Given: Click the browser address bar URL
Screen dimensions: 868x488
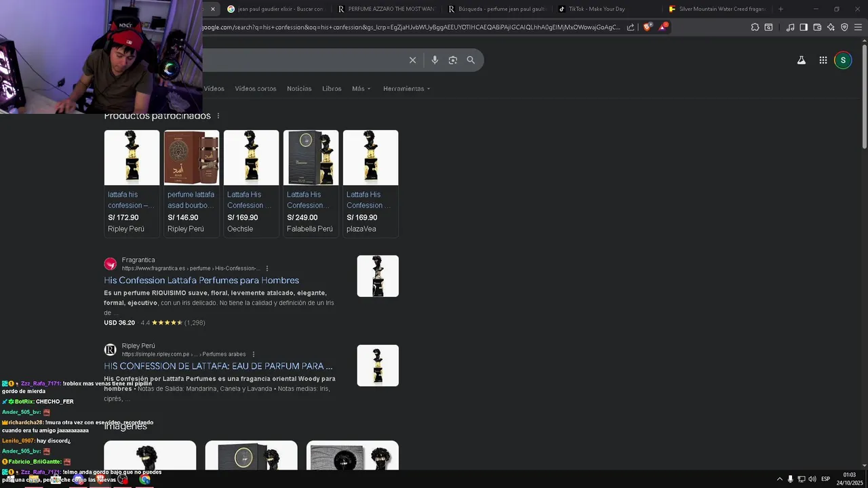Looking at the screenshot, I should pos(411,27).
